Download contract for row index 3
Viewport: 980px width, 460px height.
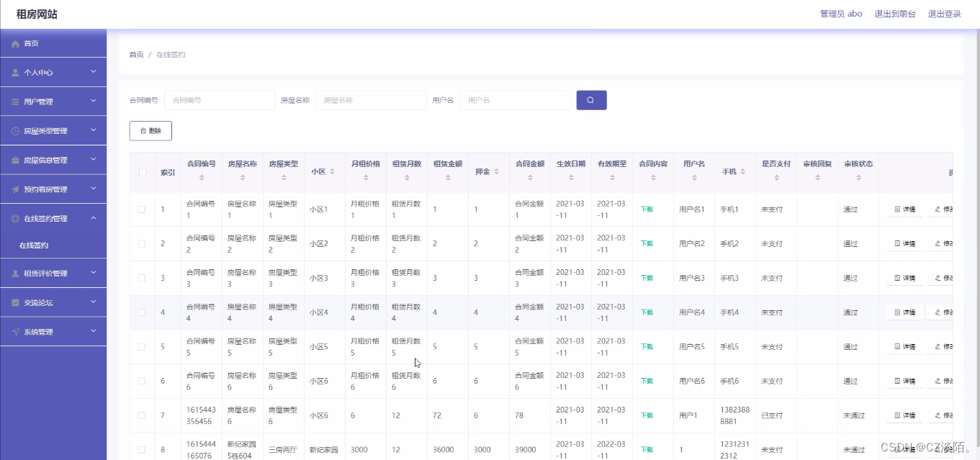[x=647, y=278]
